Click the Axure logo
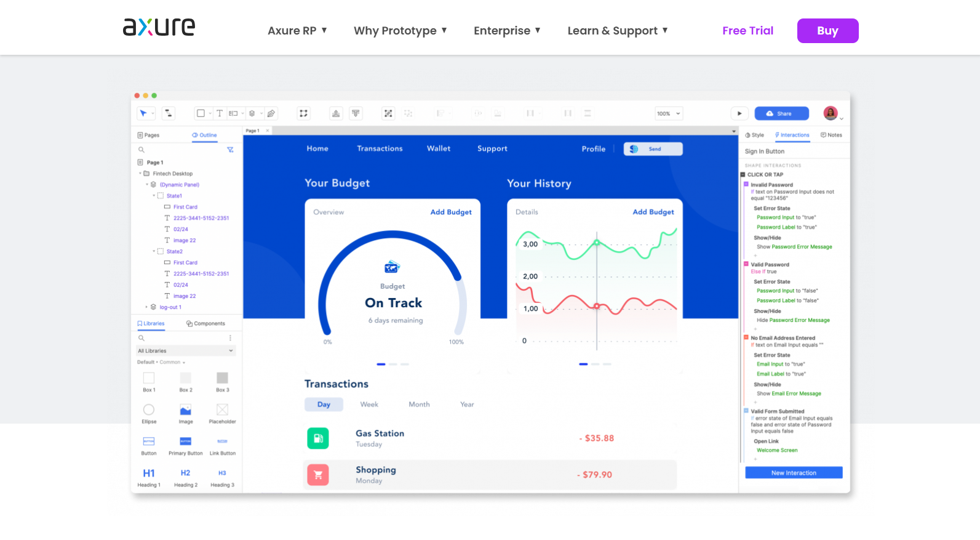This screenshot has height=540, width=980. [159, 27]
